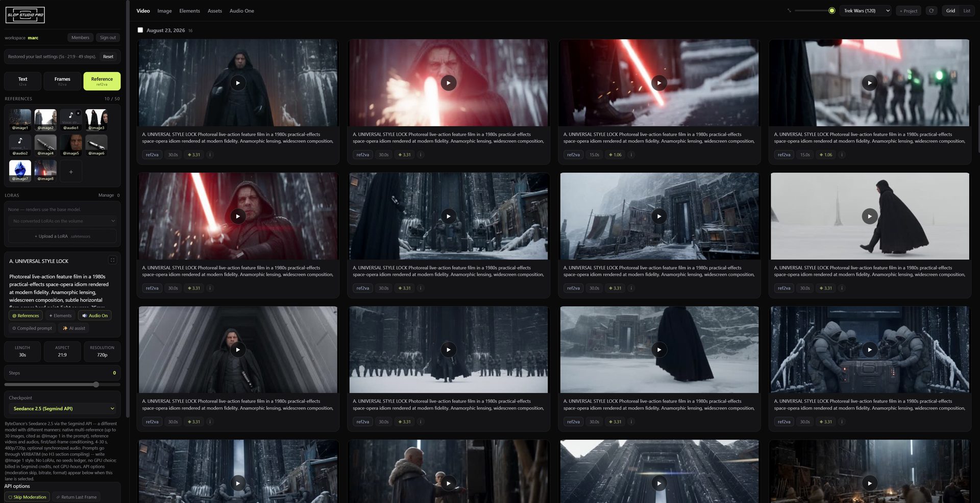980x503 pixels.
Task: Select the Frames fl2va mode
Action: 62,81
